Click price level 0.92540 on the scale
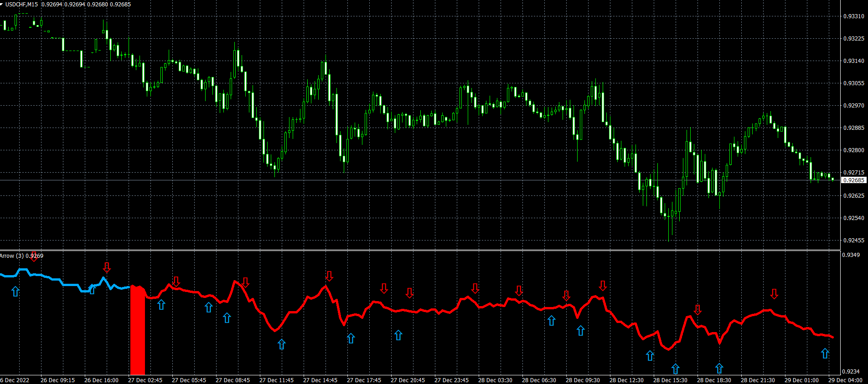This screenshot has width=868, height=384. coord(853,218)
